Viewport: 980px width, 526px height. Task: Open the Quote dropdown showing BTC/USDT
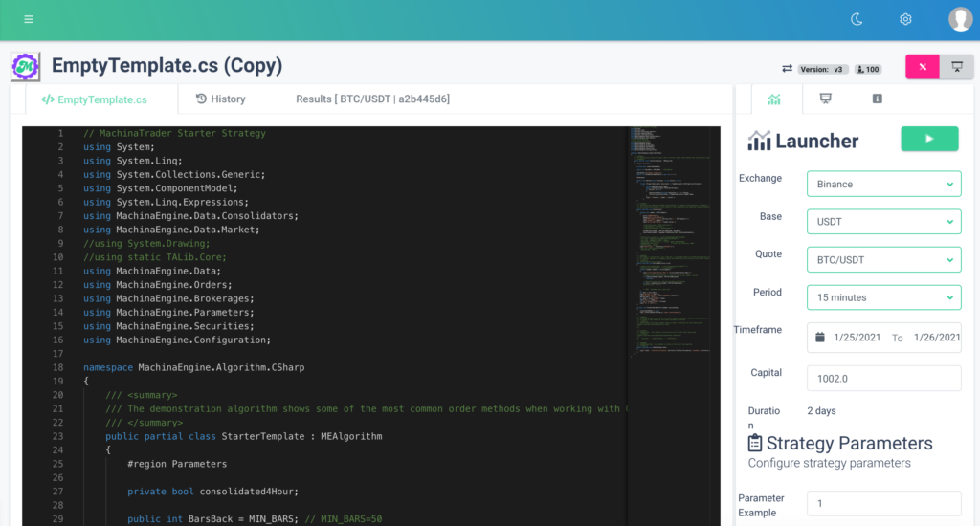(883, 260)
